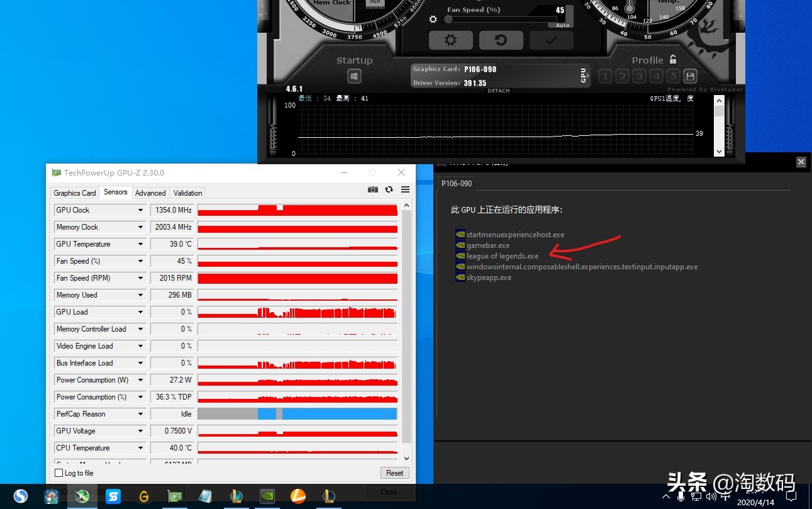Screen dimensions: 812x509
Task: Open the GPU Clock sensor dropdown
Action: (x=140, y=210)
